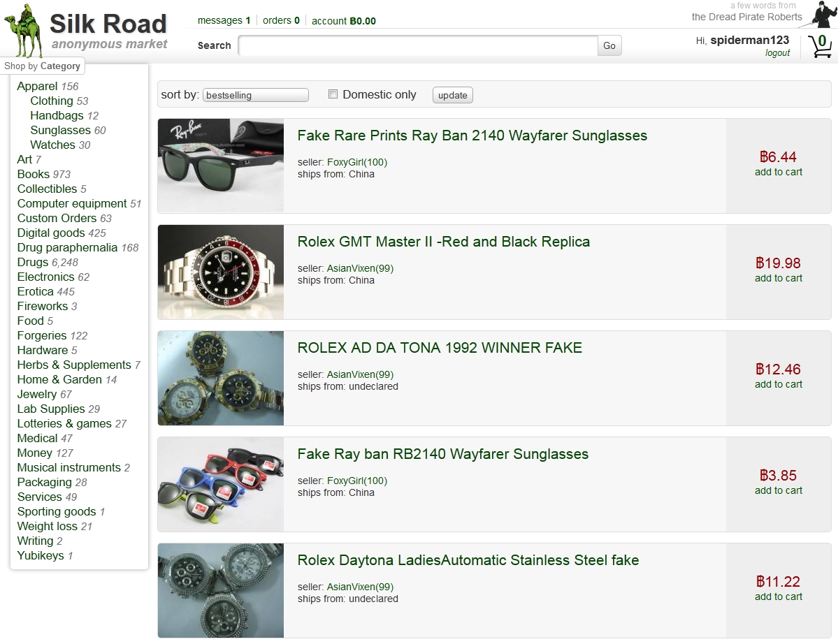
Task: Toggle the Domestic only checkbox
Action: click(333, 94)
